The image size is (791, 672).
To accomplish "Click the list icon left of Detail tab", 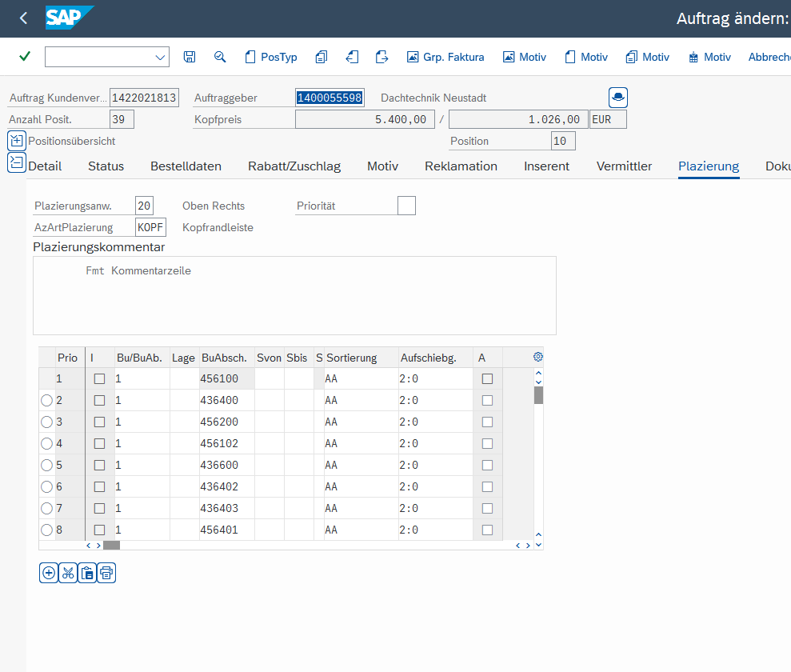I will tap(17, 162).
